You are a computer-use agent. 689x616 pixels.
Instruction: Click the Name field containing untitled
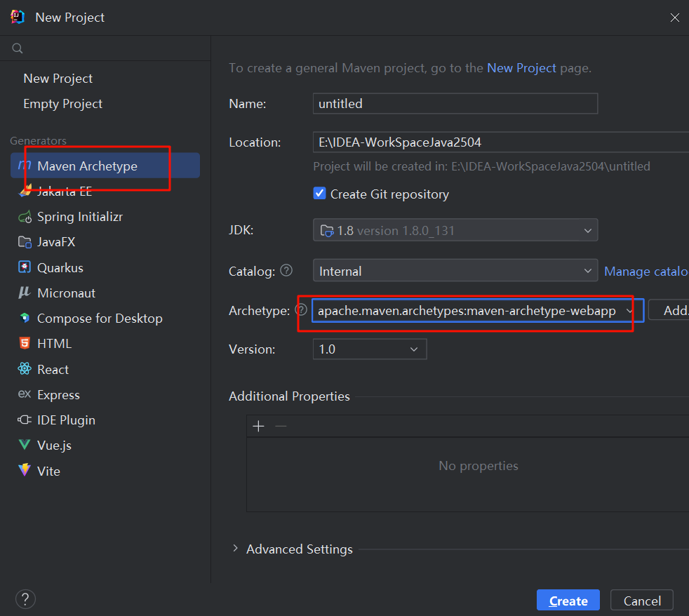[x=455, y=104]
